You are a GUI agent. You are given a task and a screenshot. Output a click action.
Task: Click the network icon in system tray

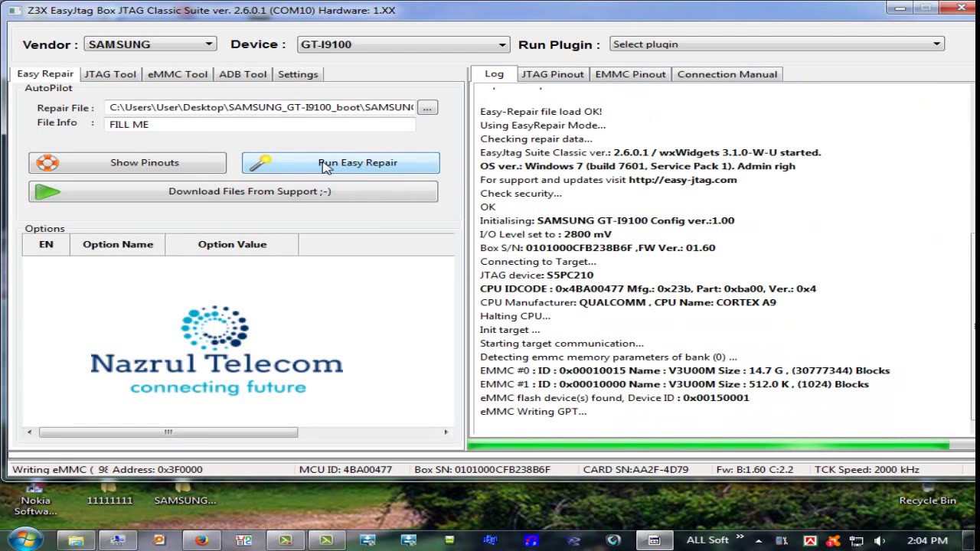click(857, 540)
